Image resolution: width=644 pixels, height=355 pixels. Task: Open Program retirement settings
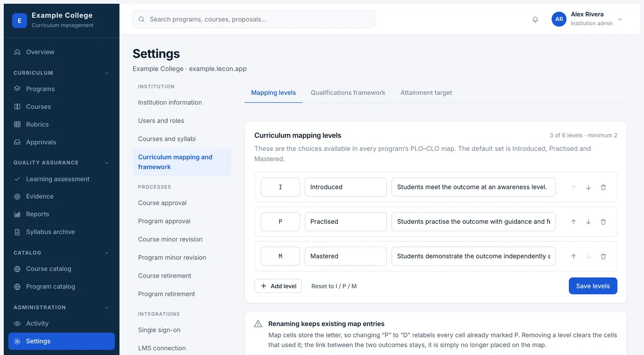point(182,294)
